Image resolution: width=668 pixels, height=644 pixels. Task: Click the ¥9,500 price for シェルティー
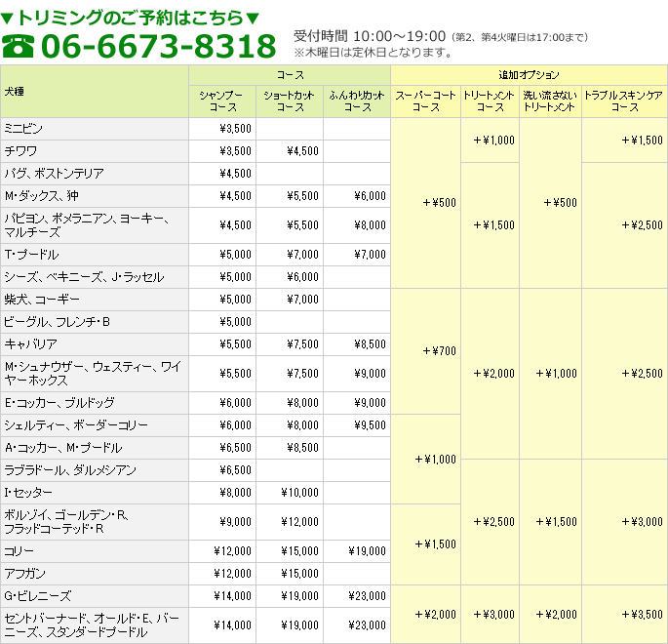tap(368, 425)
